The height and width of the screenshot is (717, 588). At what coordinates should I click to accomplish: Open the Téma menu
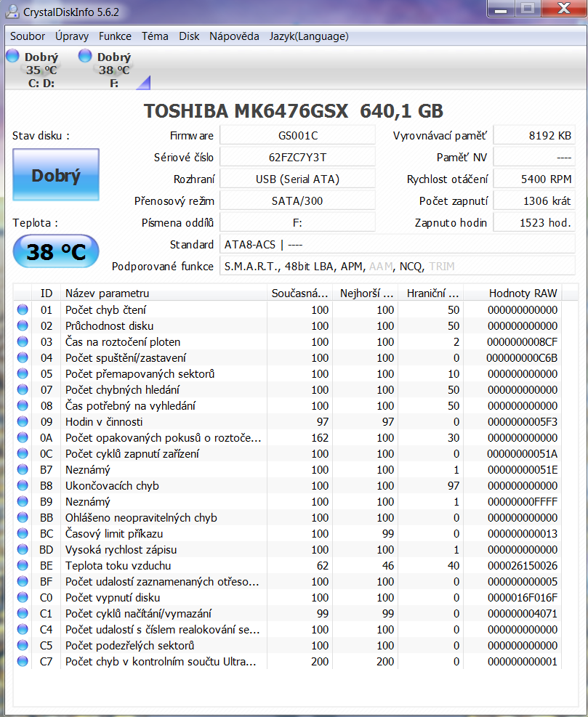[155, 36]
